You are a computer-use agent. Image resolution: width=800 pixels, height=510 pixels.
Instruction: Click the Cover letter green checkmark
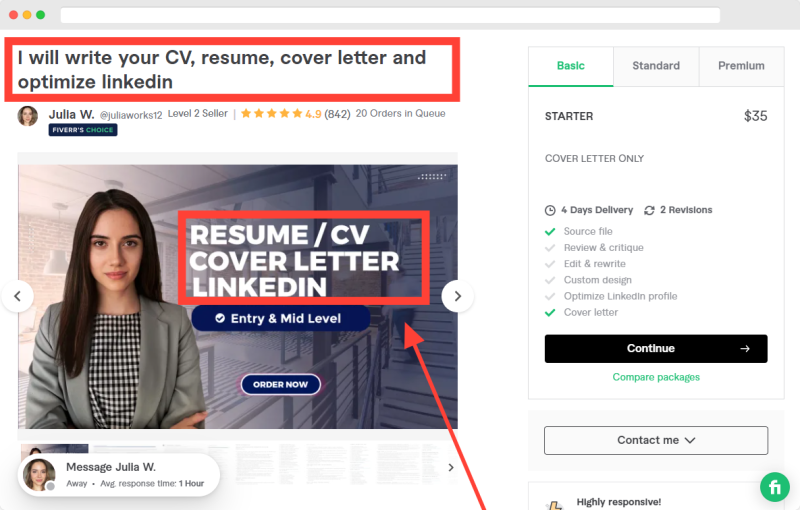(550, 313)
